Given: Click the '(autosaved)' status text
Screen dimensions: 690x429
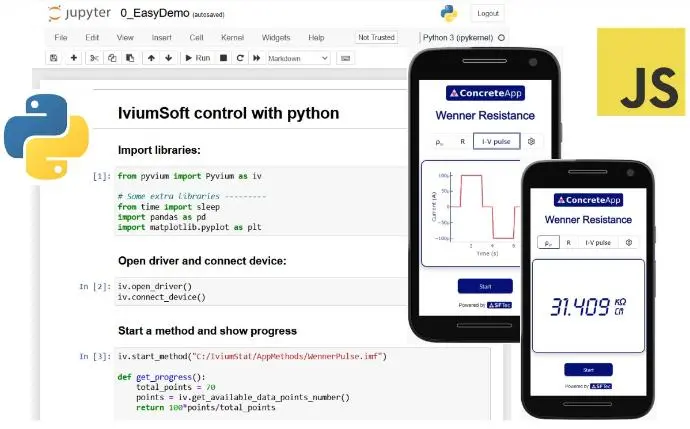Looking at the screenshot, I should (x=209, y=15).
